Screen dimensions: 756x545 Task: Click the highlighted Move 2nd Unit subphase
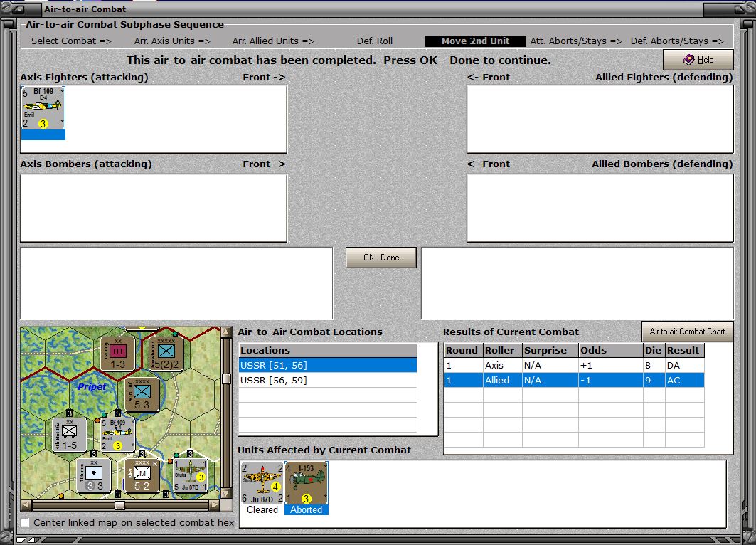[475, 41]
